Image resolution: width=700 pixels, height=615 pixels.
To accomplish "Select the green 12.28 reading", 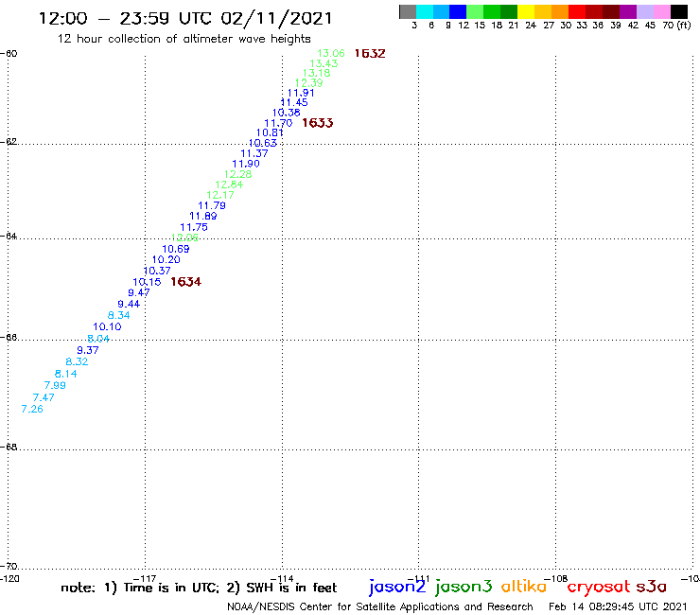I will [x=238, y=174].
